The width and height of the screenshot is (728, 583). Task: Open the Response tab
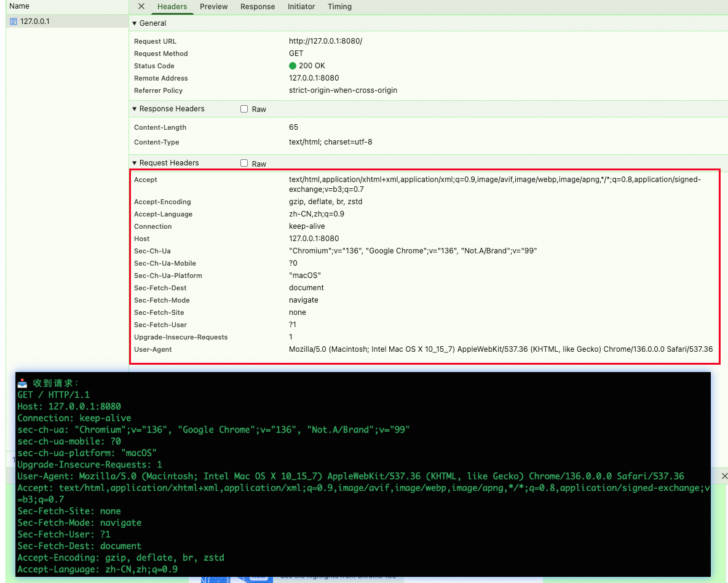pos(258,7)
